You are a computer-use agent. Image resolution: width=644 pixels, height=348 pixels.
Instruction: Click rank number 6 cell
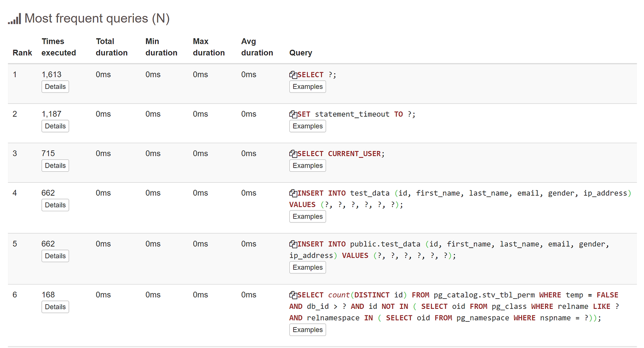(15, 295)
